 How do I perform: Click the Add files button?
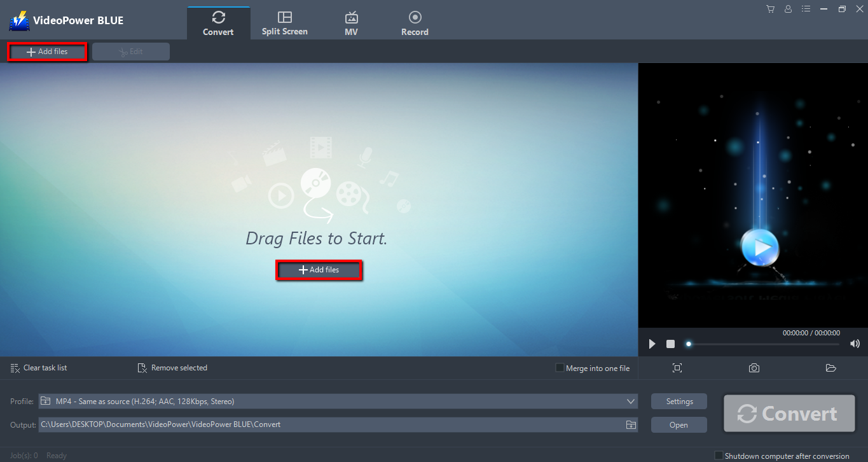[x=319, y=270]
